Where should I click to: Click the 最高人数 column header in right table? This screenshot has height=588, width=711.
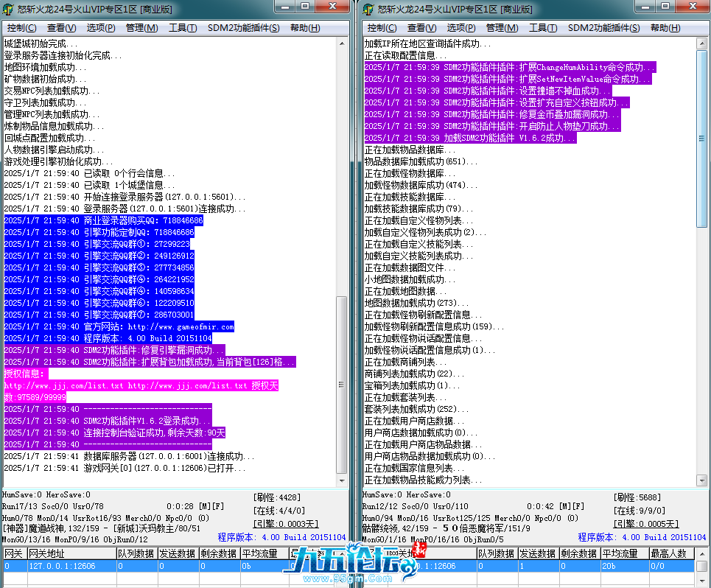click(668, 553)
